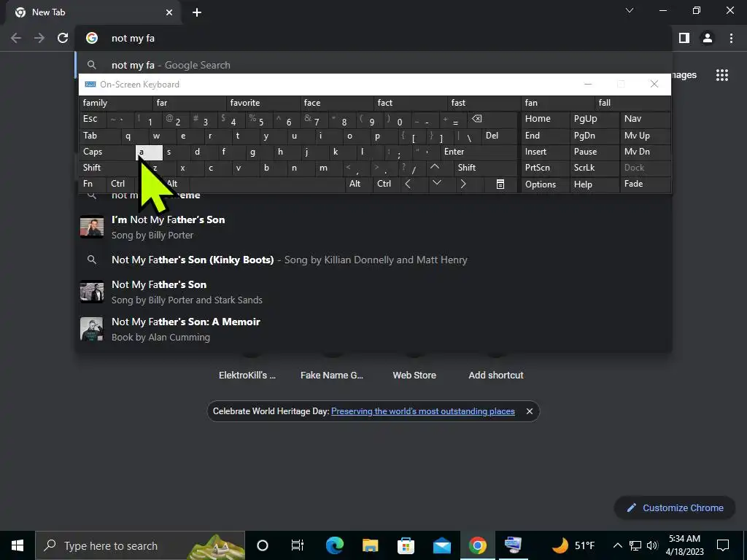The width and height of the screenshot is (747, 560).
Task: Toggle the left Ctrl key
Action: (x=120, y=184)
